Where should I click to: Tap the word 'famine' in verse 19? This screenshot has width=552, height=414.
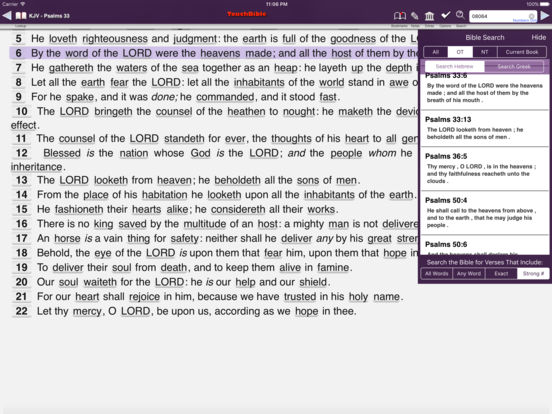[x=333, y=268]
